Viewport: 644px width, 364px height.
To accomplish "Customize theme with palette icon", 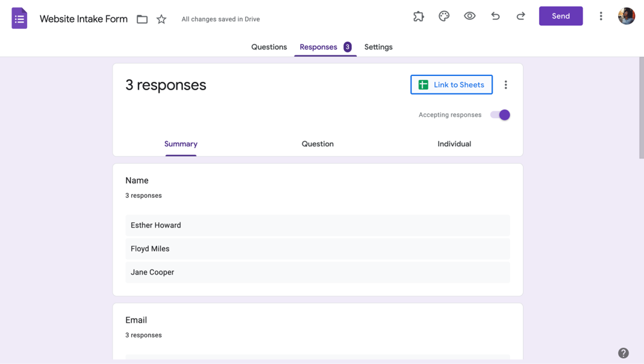I will (444, 16).
